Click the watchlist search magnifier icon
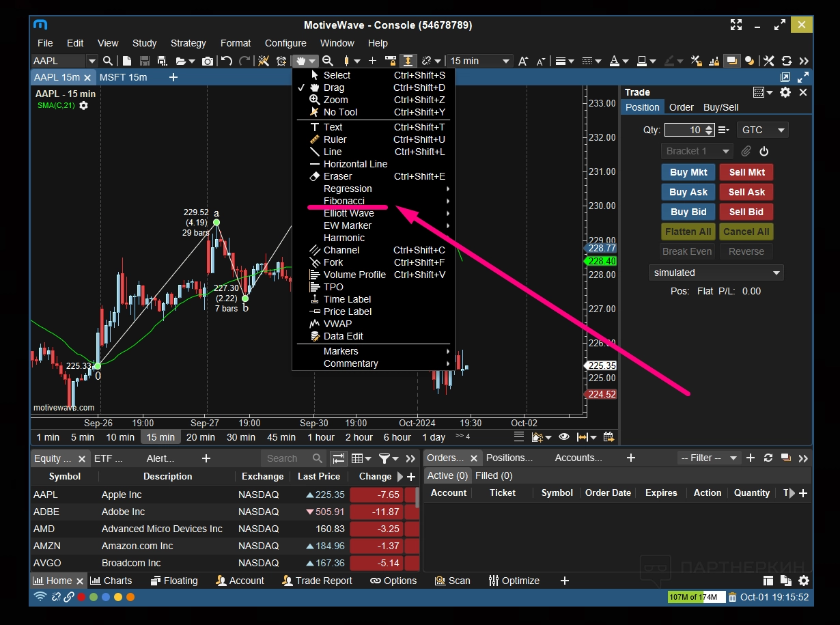 318,458
